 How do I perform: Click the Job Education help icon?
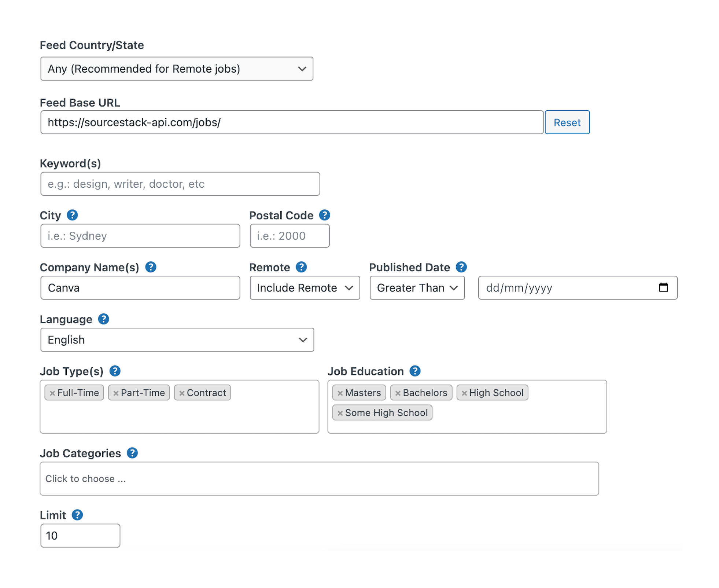pyautogui.click(x=415, y=371)
